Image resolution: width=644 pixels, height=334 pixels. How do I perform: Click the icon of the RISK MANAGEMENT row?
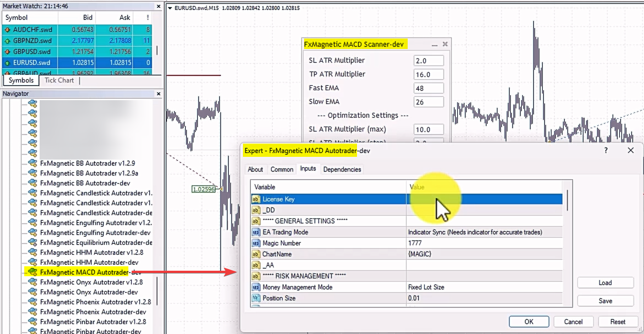pyautogui.click(x=256, y=276)
